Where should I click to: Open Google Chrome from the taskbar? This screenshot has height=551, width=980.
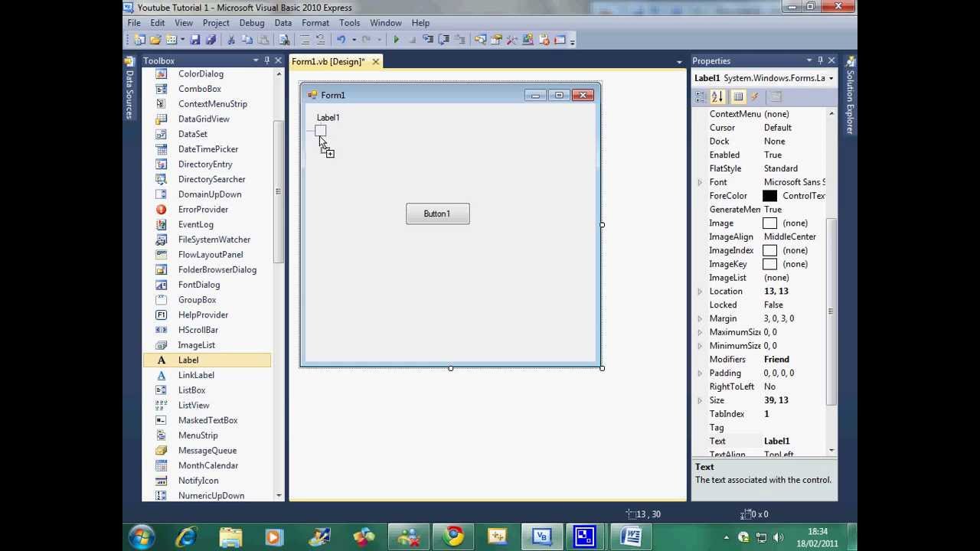click(454, 536)
